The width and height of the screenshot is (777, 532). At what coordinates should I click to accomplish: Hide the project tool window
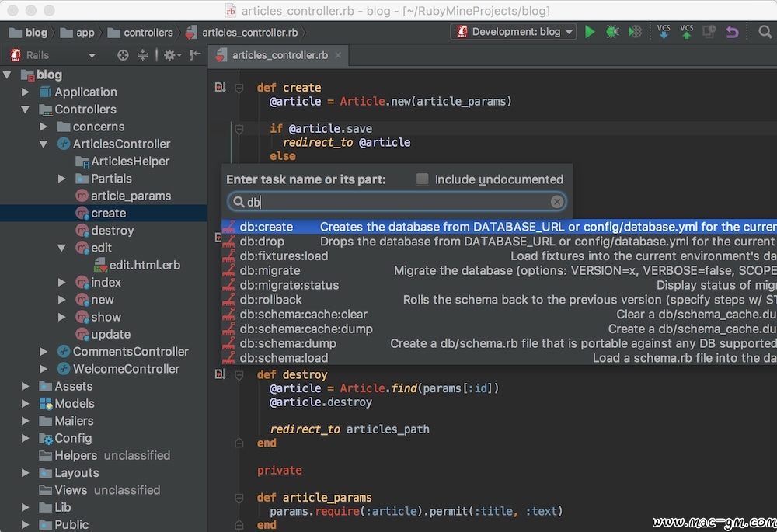point(195,55)
